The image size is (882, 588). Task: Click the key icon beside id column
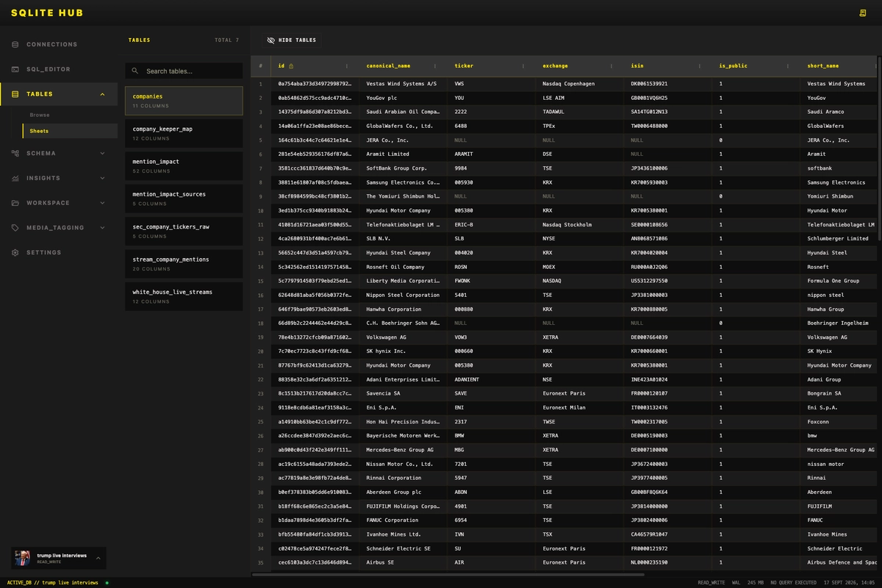pyautogui.click(x=291, y=66)
